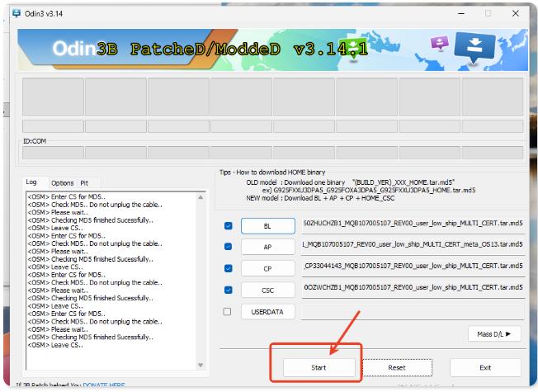Toggle the CP file checkbox
Image resolution: width=538 pixels, height=392 pixels.
[x=229, y=268]
